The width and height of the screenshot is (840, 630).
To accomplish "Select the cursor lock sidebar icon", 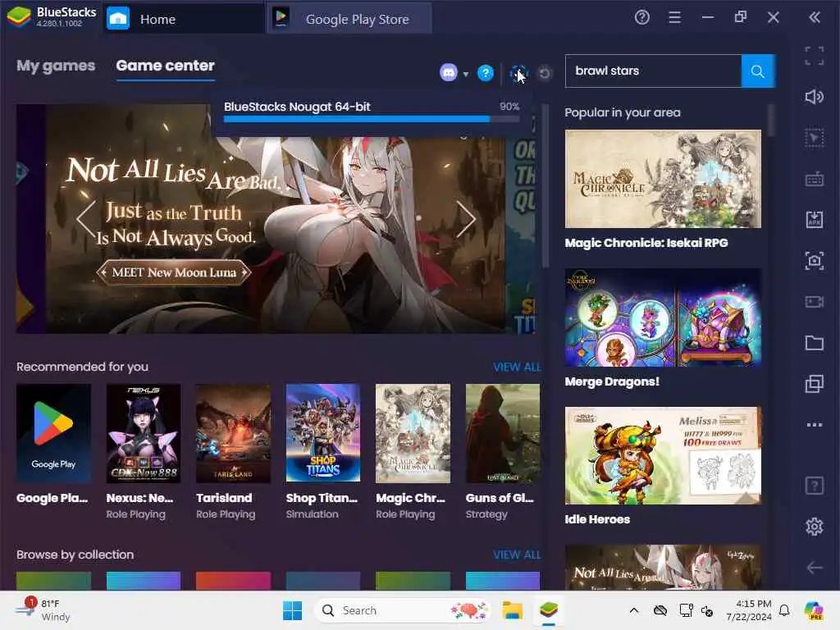I will click(815, 138).
